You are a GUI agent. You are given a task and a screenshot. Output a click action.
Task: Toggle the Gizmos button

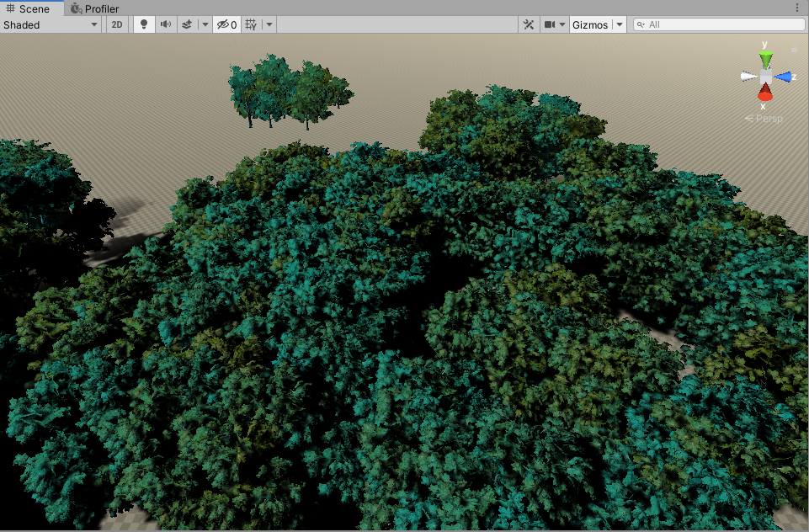click(590, 24)
